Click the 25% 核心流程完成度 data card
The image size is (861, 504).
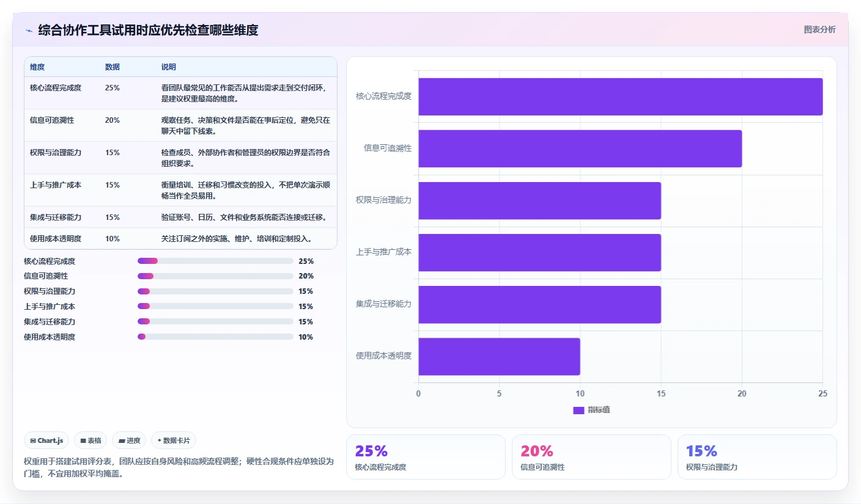click(426, 457)
